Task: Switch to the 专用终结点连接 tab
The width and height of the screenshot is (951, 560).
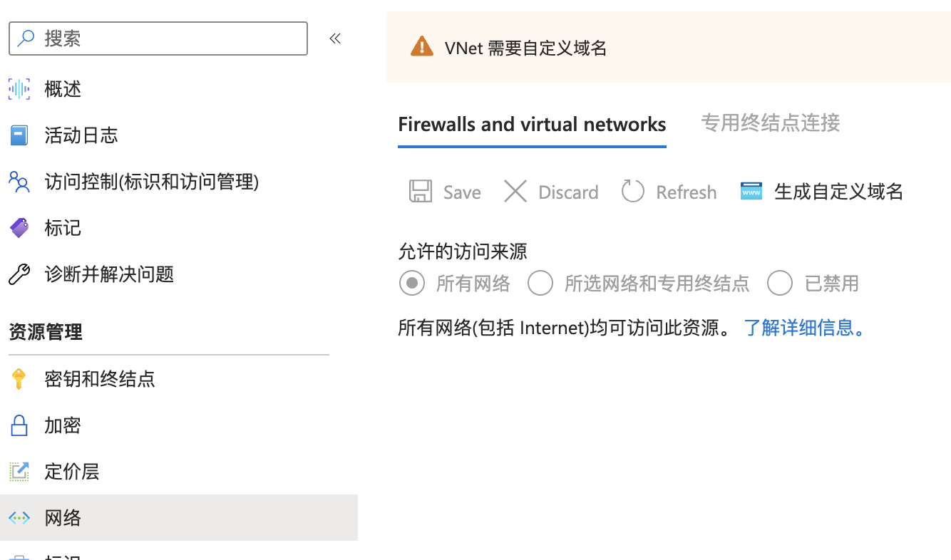Action: point(771,123)
